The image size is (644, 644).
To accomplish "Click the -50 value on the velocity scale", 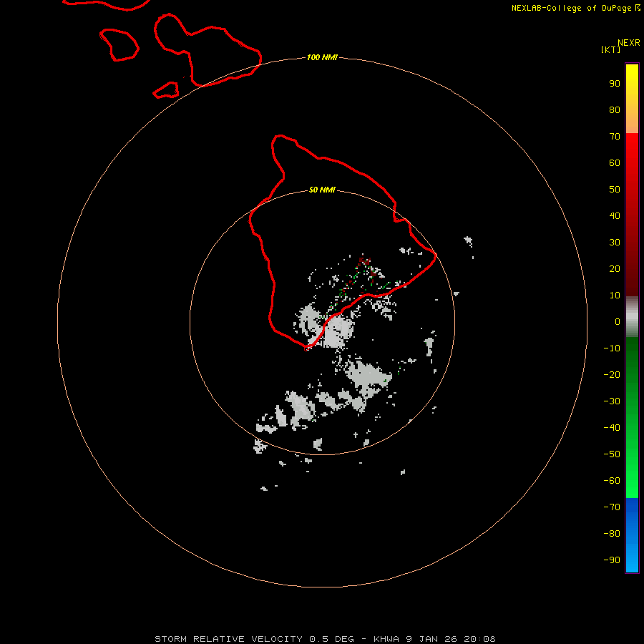I will (612, 454).
